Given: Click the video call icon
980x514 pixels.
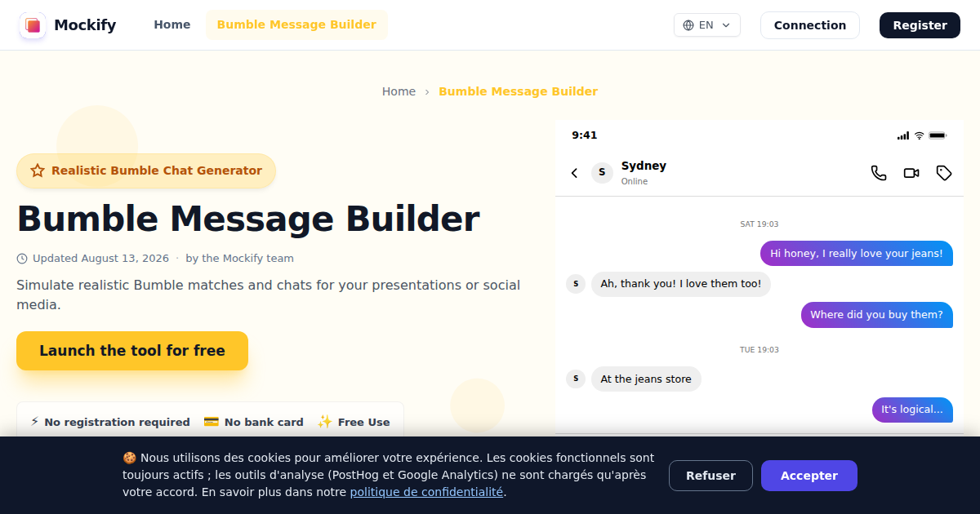Looking at the screenshot, I should (x=911, y=173).
